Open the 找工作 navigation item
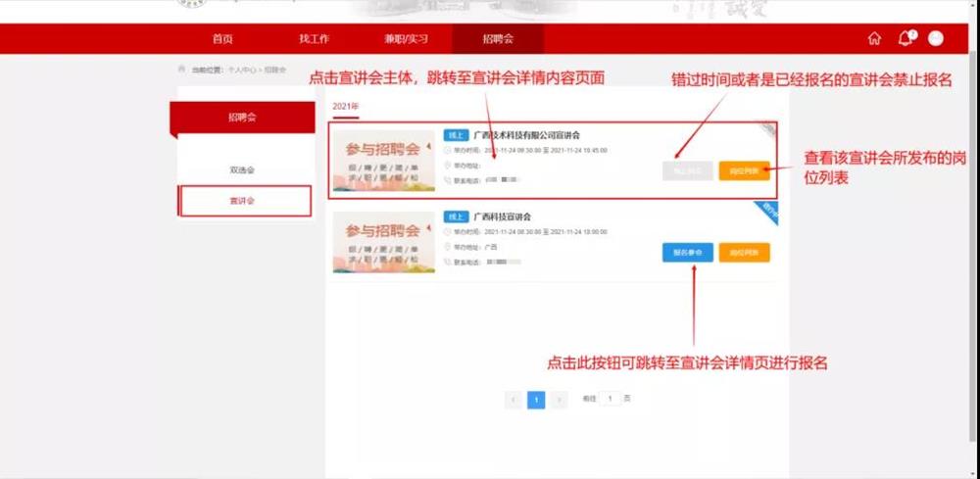980x479 pixels. pos(314,39)
